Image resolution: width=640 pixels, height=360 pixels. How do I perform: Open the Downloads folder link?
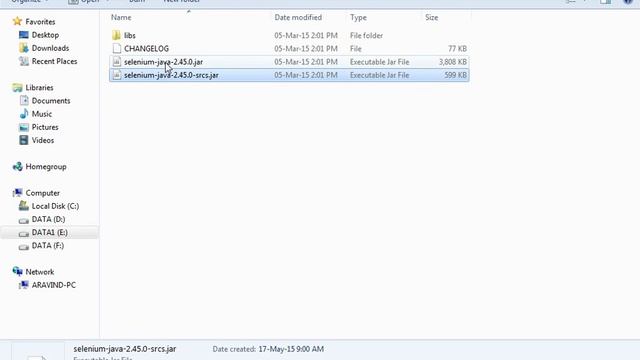pos(50,48)
